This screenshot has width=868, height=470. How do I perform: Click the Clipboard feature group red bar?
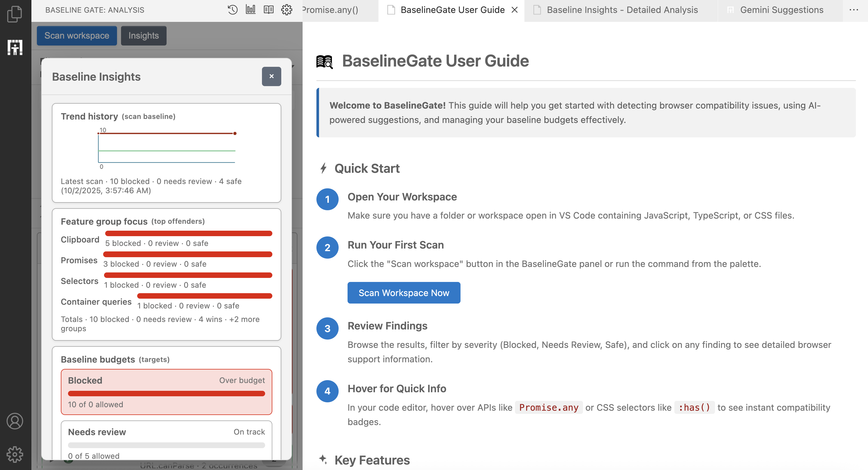point(188,233)
